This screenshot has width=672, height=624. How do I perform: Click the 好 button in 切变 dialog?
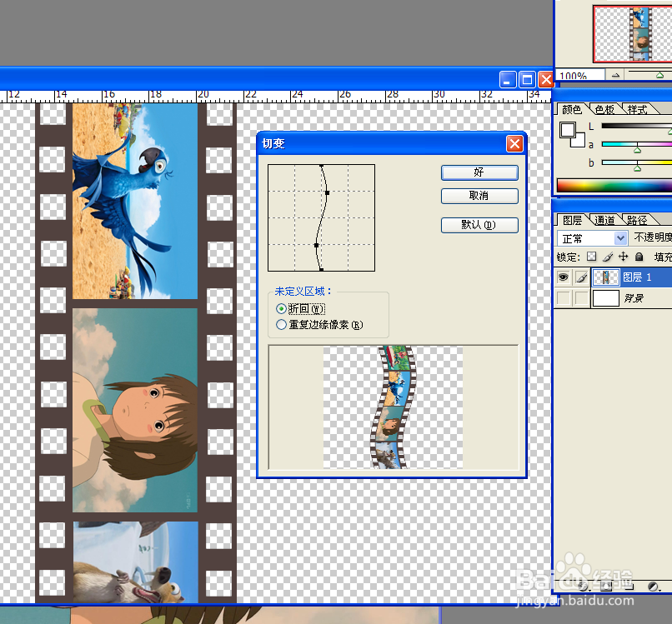coord(479,172)
